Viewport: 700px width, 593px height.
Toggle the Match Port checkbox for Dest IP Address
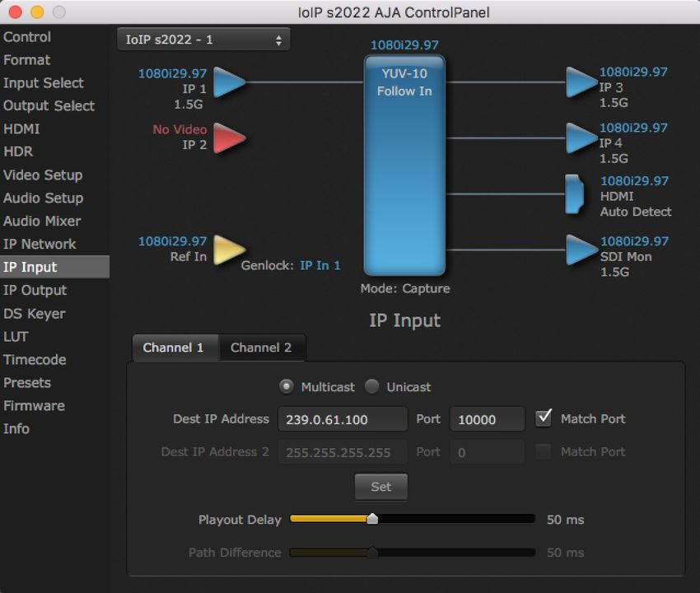click(544, 418)
